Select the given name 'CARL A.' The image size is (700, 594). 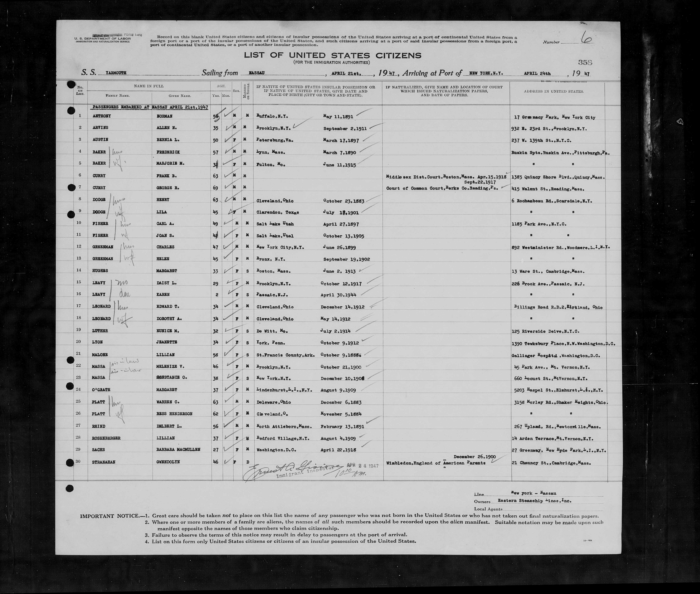point(165,224)
